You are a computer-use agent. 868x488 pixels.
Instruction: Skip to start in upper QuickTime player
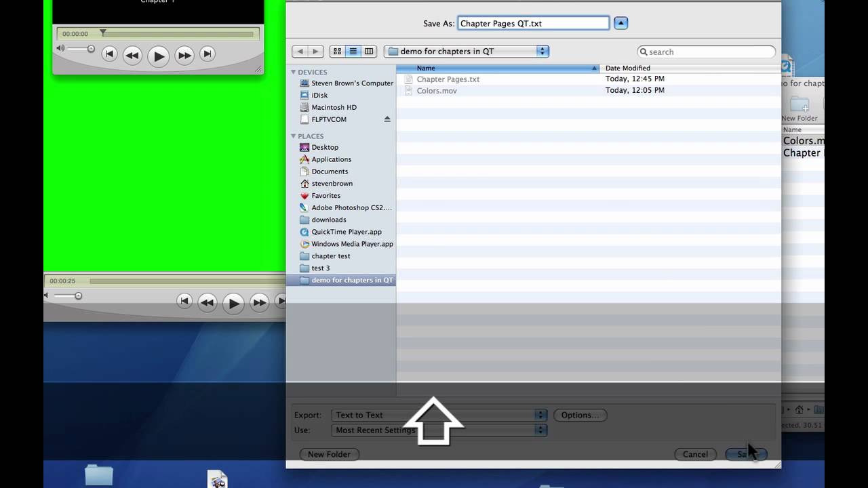coord(109,54)
